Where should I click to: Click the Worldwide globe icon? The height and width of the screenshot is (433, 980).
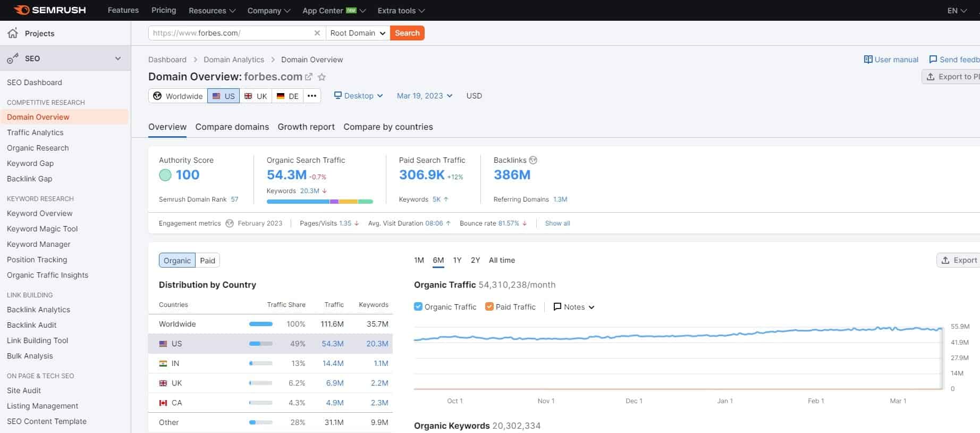point(157,96)
